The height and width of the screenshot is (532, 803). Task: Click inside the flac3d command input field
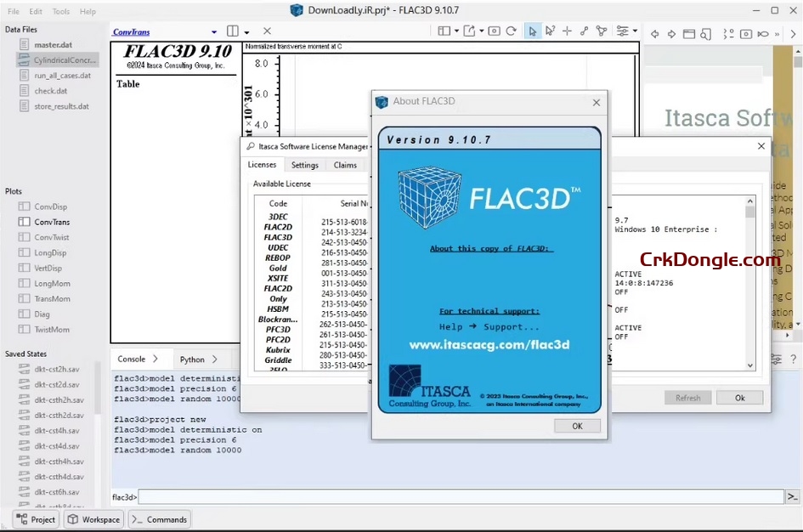point(425,496)
